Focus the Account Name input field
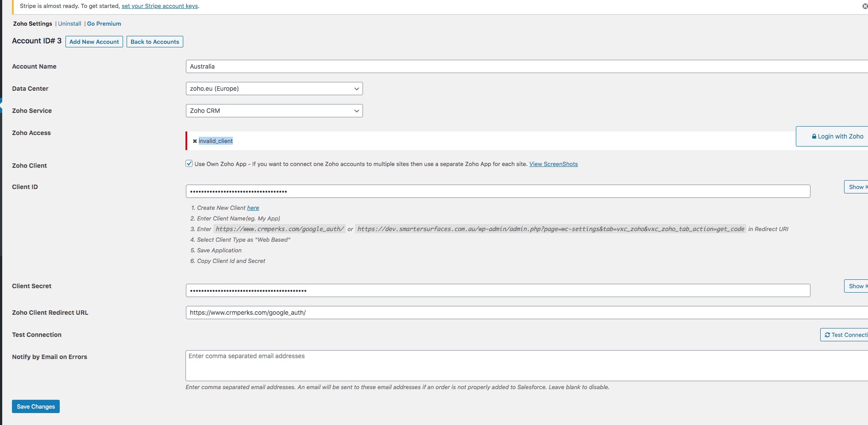Image resolution: width=868 pixels, height=425 pixels. pos(527,66)
